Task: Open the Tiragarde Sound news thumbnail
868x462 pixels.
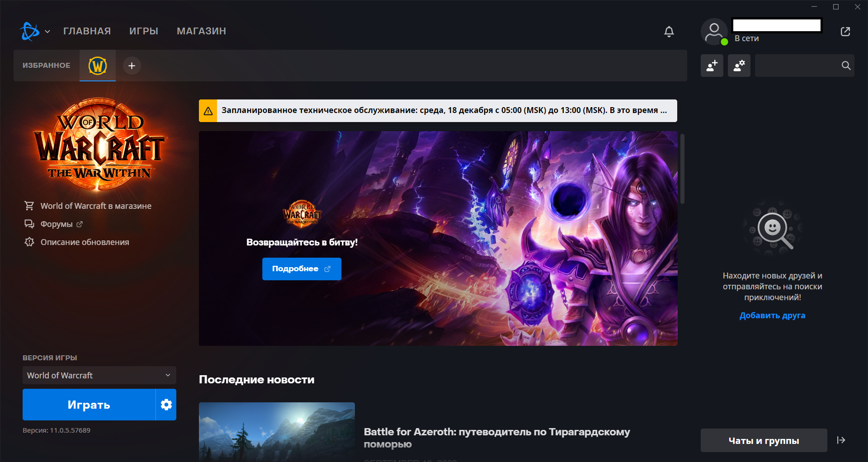Action: coord(277,432)
